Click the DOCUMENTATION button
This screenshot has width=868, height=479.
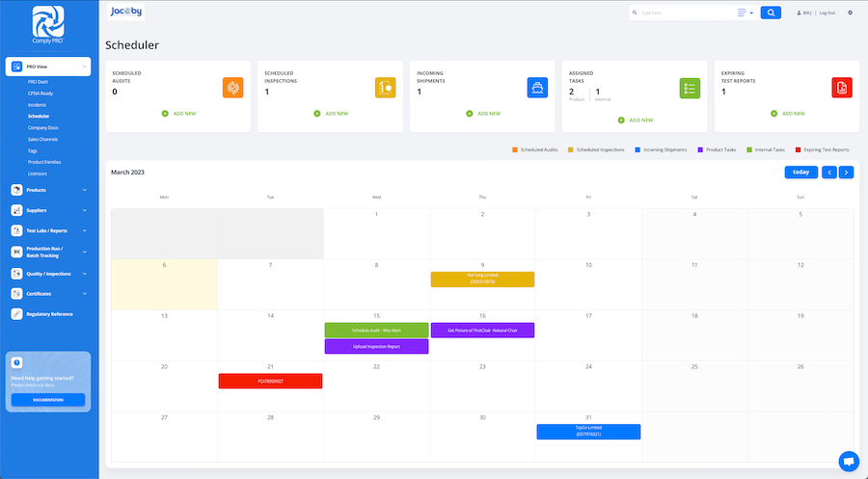(x=48, y=400)
